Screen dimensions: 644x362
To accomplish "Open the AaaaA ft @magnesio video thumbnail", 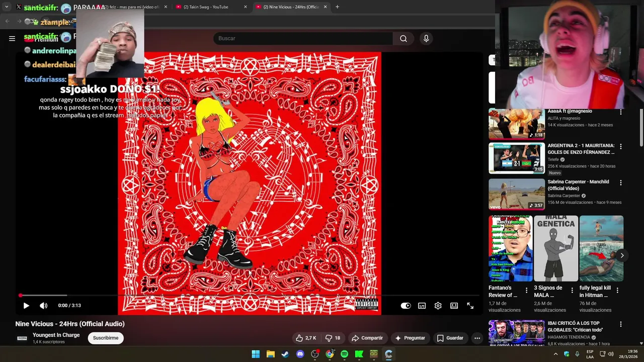I will coord(517,124).
